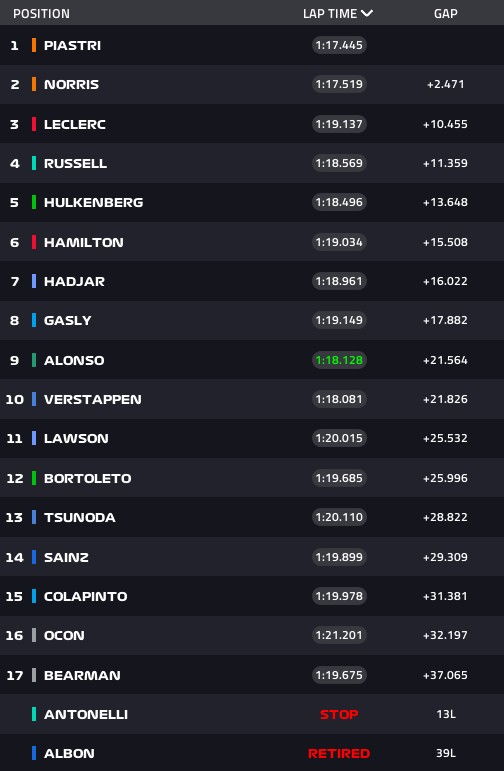Click Albon's blue team color marker
Screen dimensions: 504x771
[34, 753]
